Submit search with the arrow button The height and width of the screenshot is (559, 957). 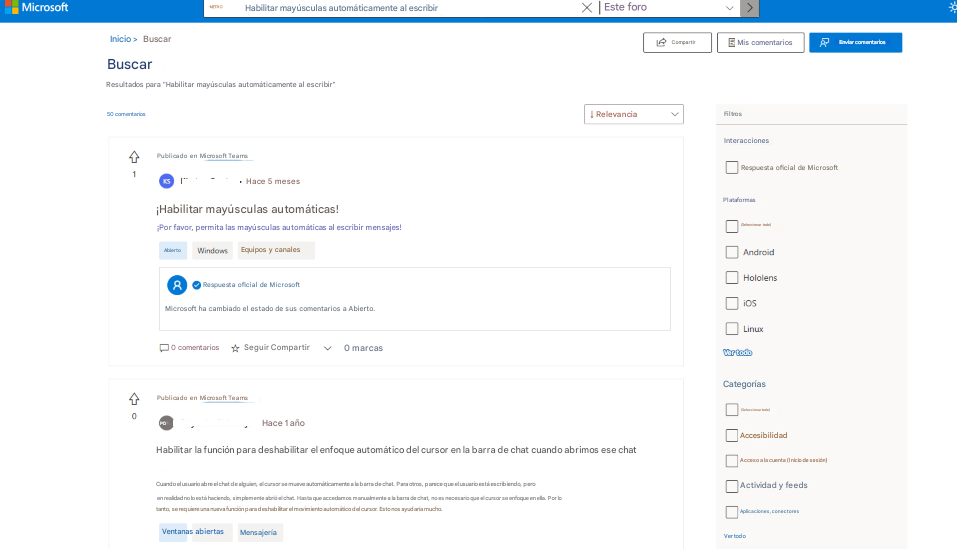749,8
